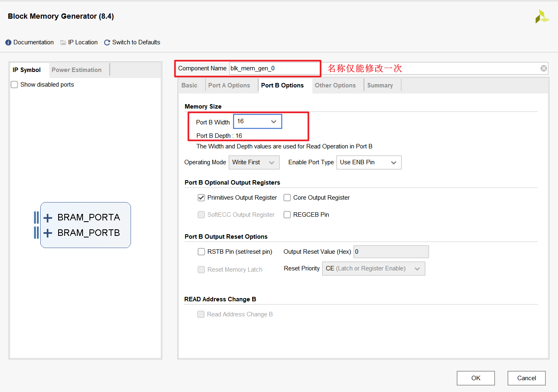Expand BRAM_PORTB plus icon in symbol

click(48, 233)
